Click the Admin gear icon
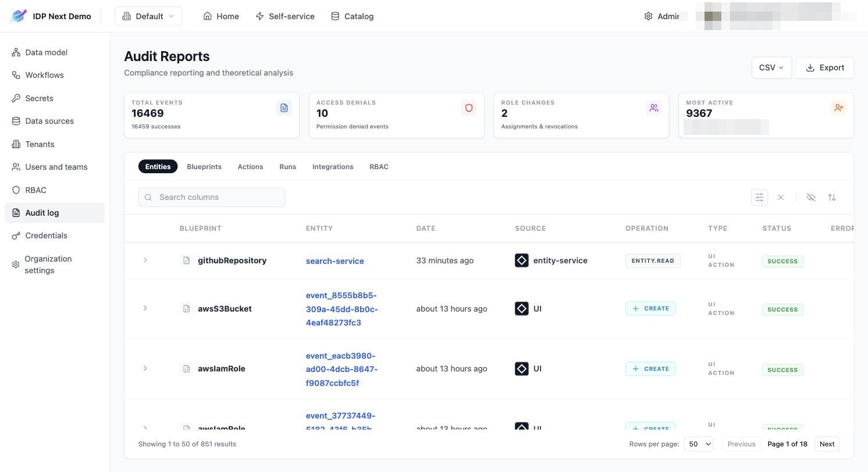The width and height of the screenshot is (868, 472). pos(648,16)
